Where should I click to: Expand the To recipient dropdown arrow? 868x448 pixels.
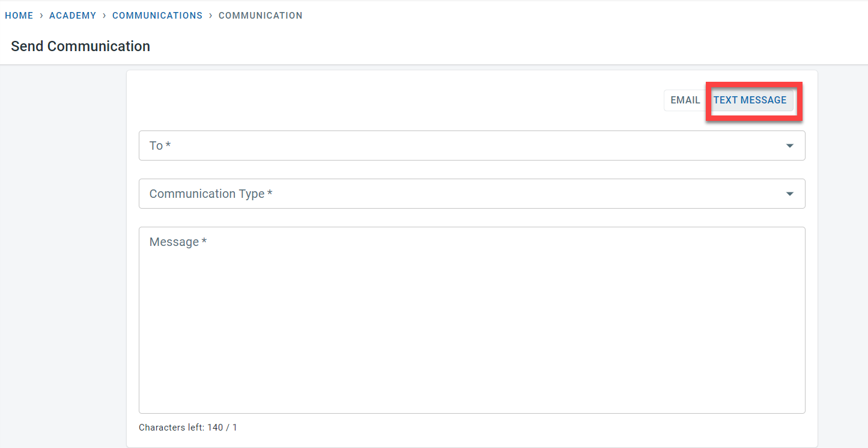(x=789, y=146)
